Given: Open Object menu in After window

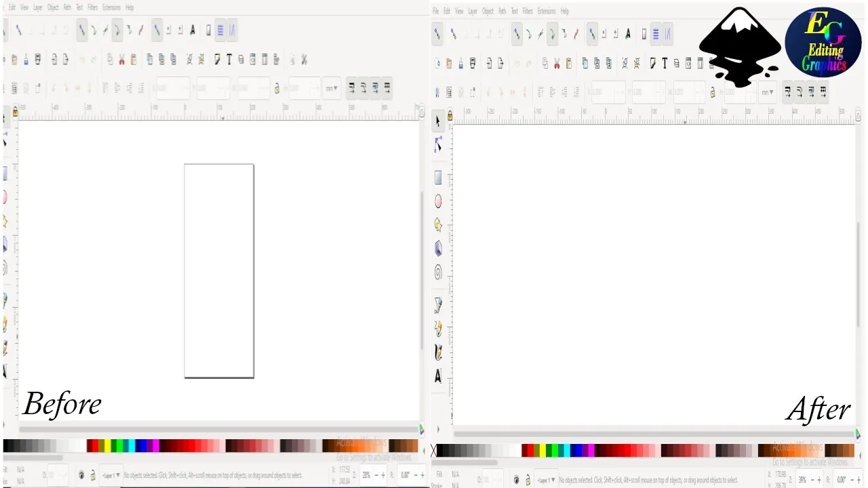Looking at the screenshot, I should coord(488,12).
